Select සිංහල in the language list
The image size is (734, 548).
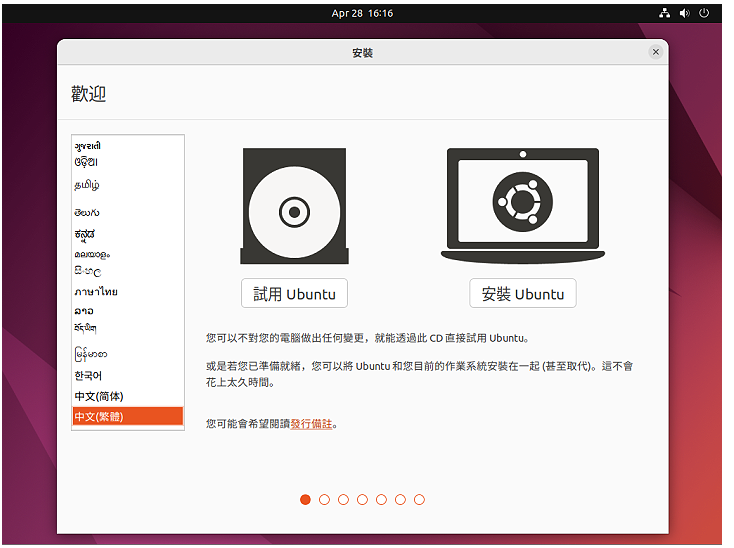[128, 271]
